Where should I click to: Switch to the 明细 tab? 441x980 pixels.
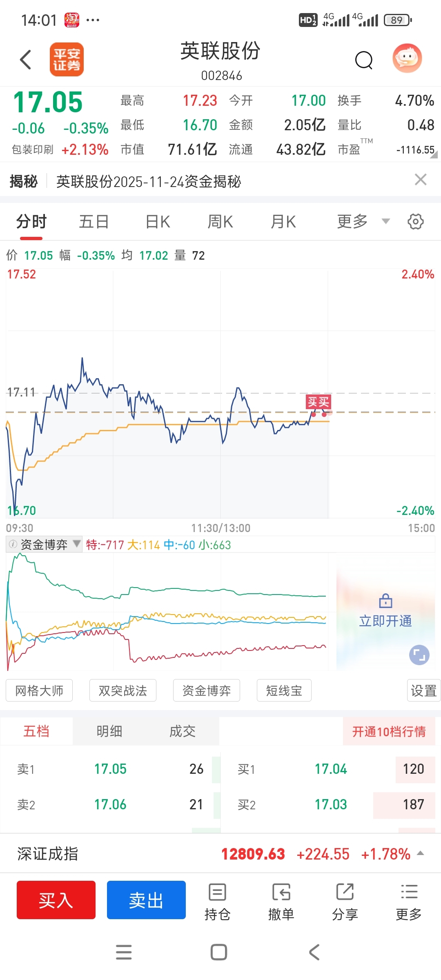click(x=109, y=731)
